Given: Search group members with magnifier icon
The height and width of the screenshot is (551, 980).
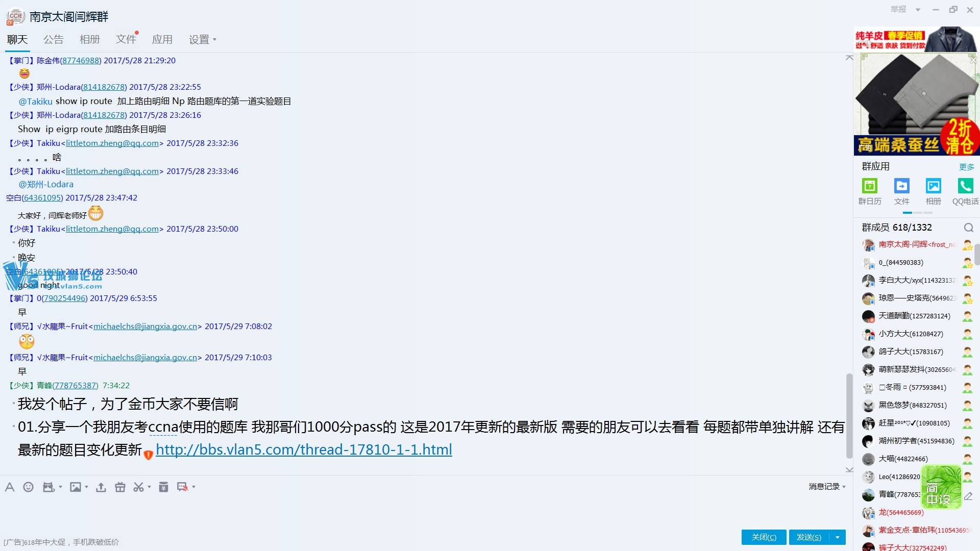Looking at the screenshot, I should 968,228.
